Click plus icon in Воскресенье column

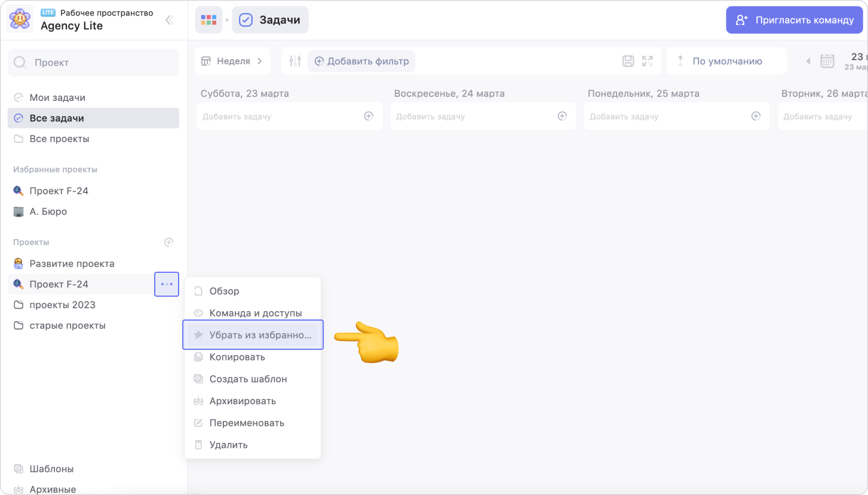562,116
